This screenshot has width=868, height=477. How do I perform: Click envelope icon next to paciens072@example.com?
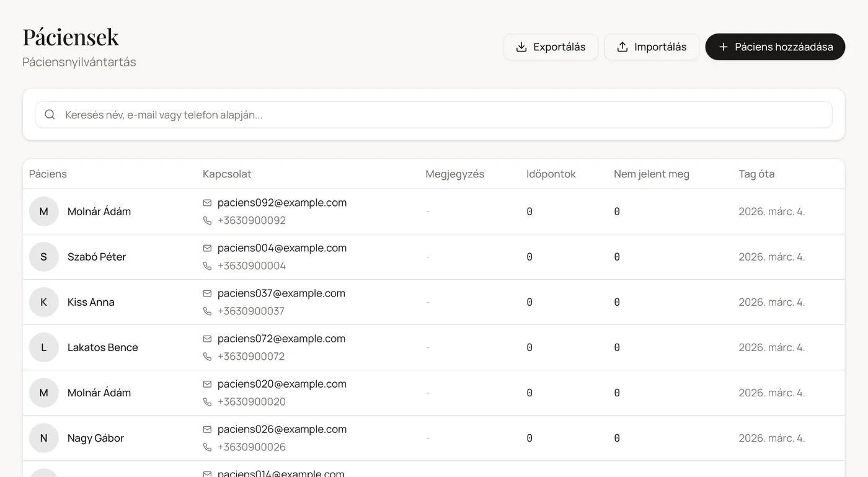pos(207,339)
